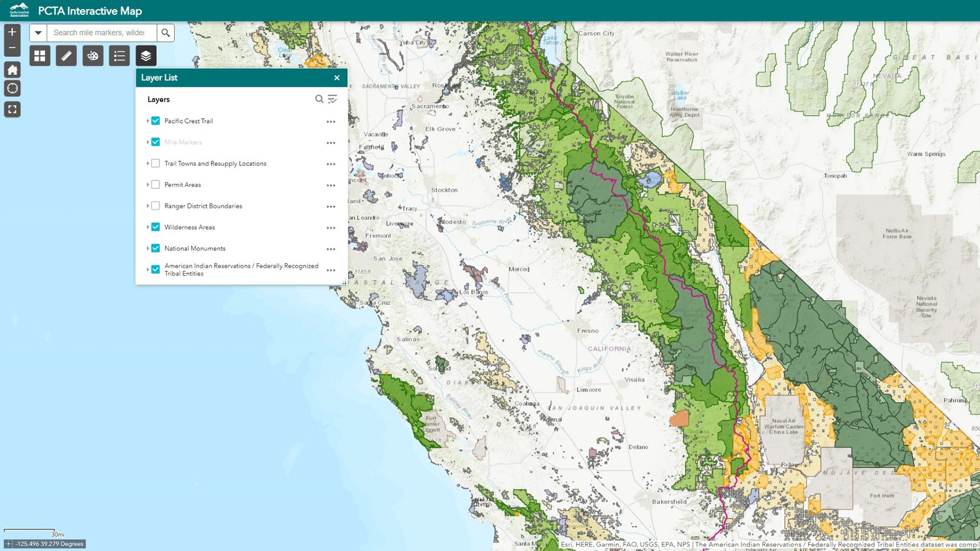Select the bookmarks/grid view icon
The image size is (980, 551).
(x=40, y=55)
